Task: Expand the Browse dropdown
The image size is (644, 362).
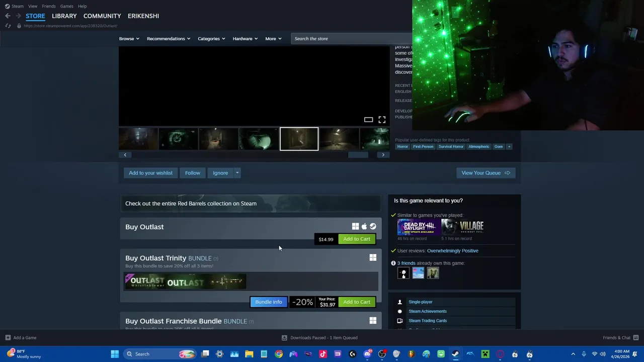Action: [x=129, y=39]
